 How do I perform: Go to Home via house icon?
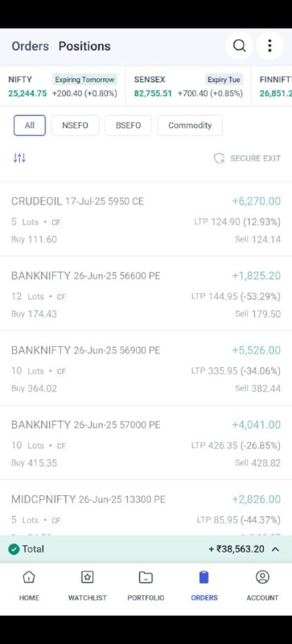pos(29,577)
